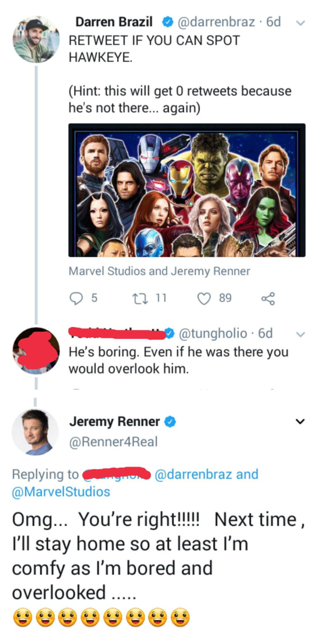Tap verified badge before @tungholio

pos(170,333)
